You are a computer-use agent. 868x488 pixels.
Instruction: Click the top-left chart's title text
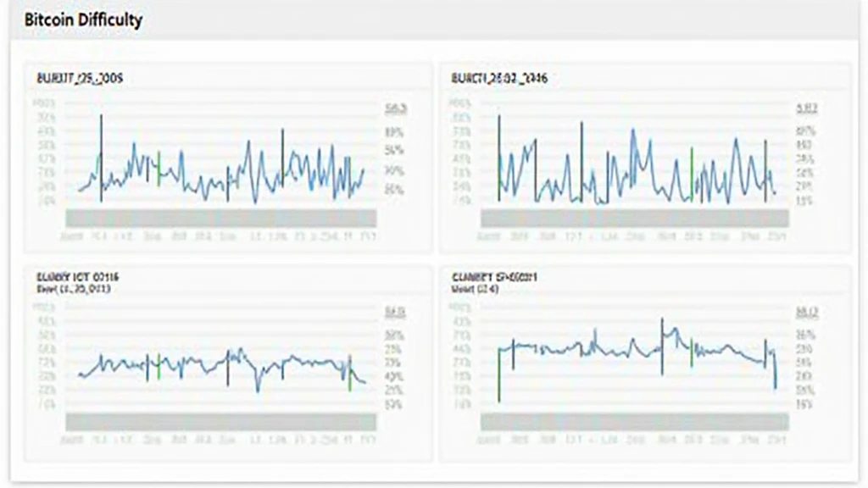coord(80,79)
